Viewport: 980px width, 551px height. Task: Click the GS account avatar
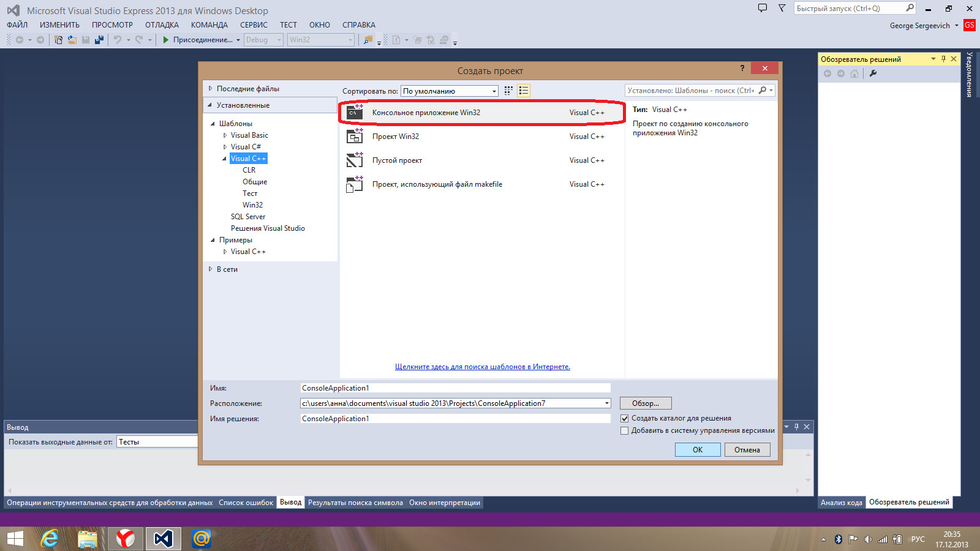tap(969, 25)
